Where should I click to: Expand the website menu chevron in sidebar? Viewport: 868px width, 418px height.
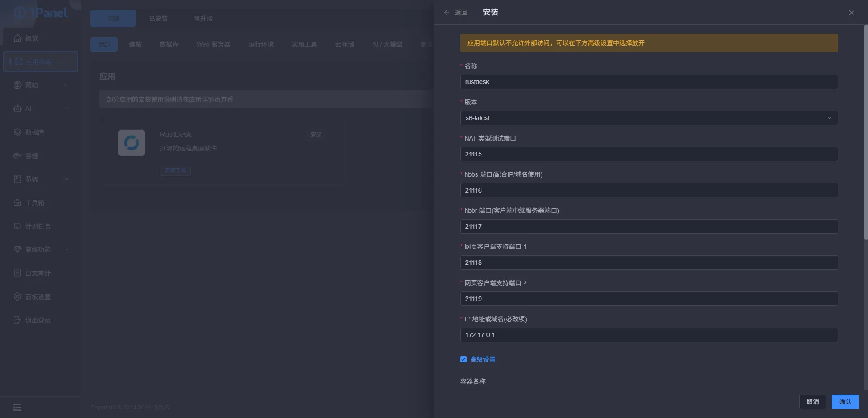66,85
